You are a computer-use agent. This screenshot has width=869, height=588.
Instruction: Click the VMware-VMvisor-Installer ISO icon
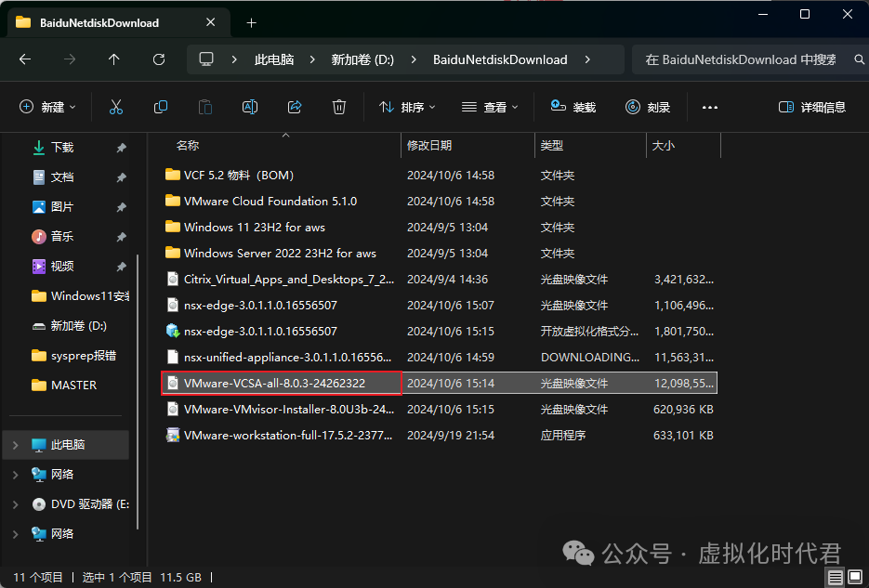(173, 409)
